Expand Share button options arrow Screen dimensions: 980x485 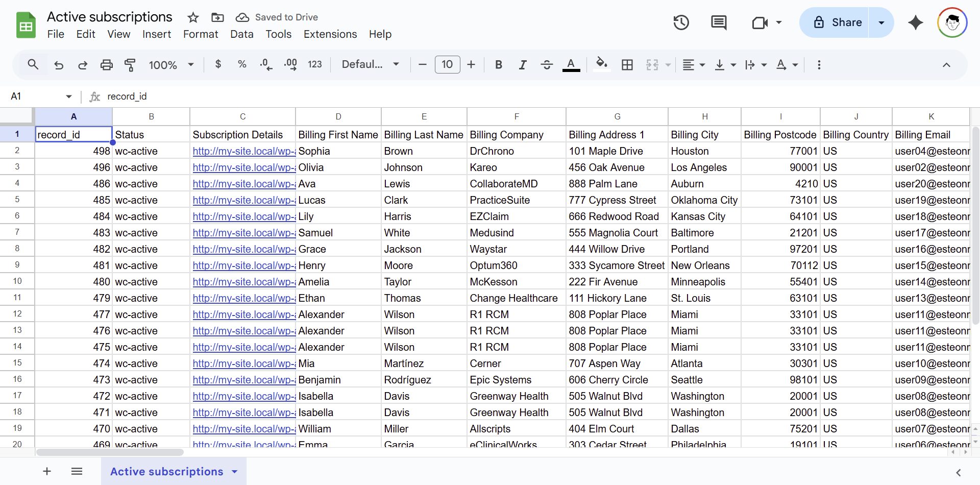click(881, 22)
